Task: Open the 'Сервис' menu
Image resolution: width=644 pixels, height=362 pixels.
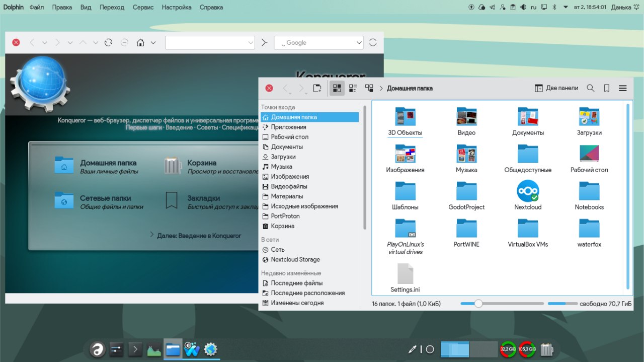Action: click(144, 8)
